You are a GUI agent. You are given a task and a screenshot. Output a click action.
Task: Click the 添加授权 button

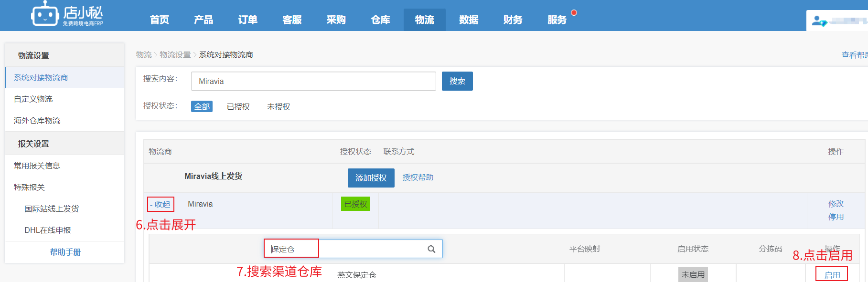click(x=371, y=178)
